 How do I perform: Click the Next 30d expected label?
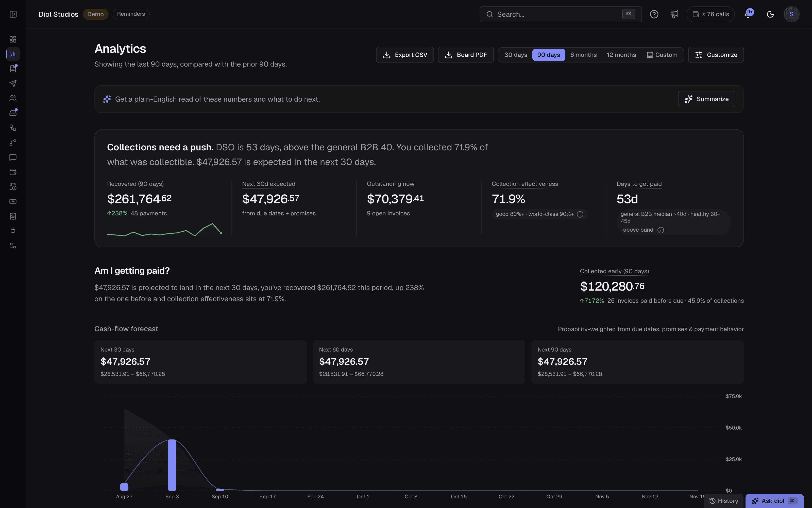click(269, 184)
